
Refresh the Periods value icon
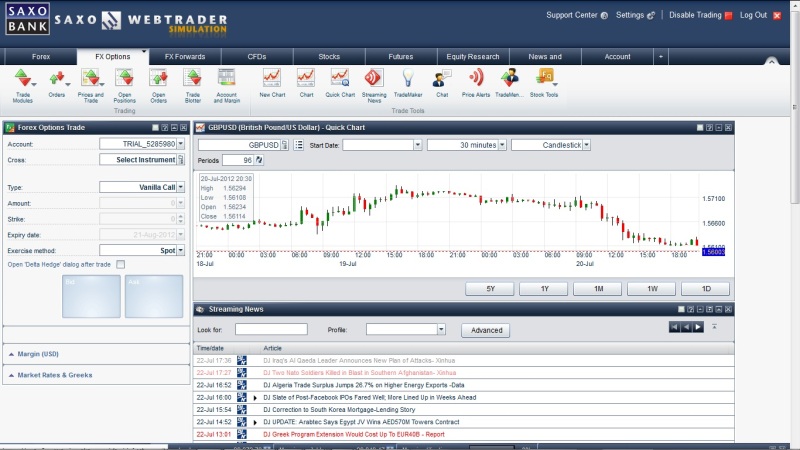pos(259,160)
